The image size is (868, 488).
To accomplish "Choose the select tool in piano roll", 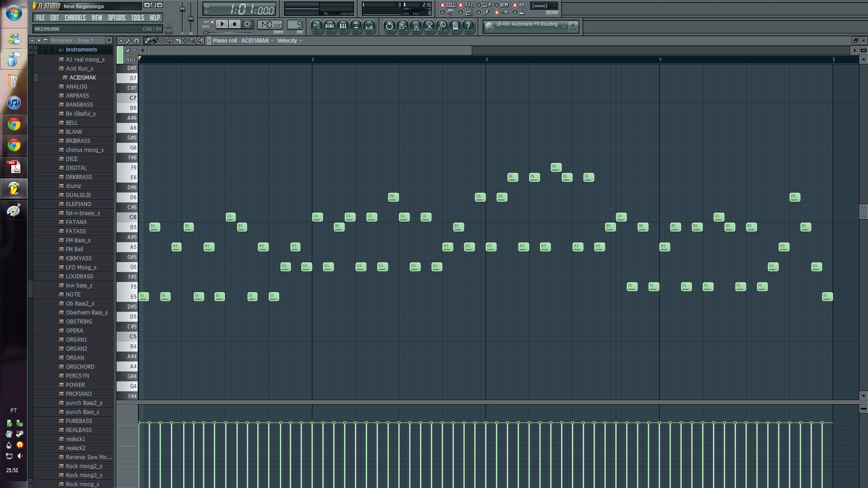I will coord(185,41).
